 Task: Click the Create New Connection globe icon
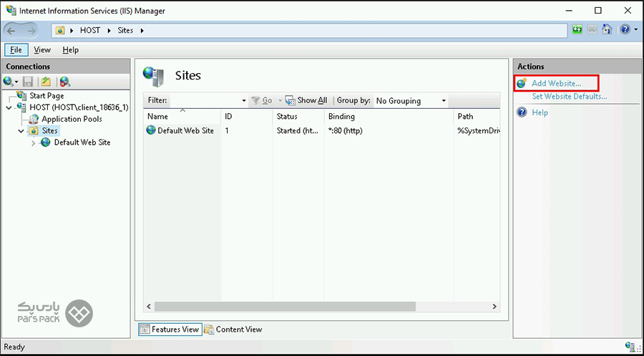(x=8, y=82)
